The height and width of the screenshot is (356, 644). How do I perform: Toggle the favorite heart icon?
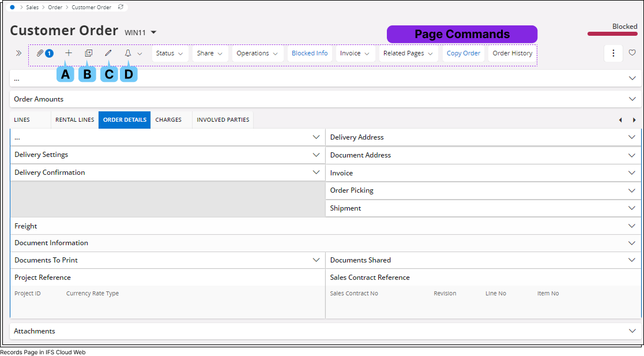click(x=632, y=53)
